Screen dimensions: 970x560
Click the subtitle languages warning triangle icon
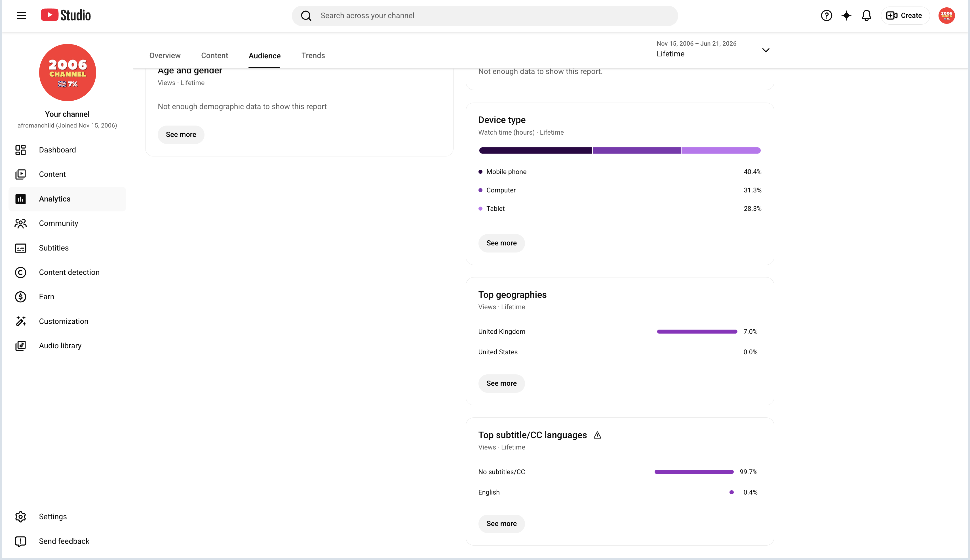(597, 435)
